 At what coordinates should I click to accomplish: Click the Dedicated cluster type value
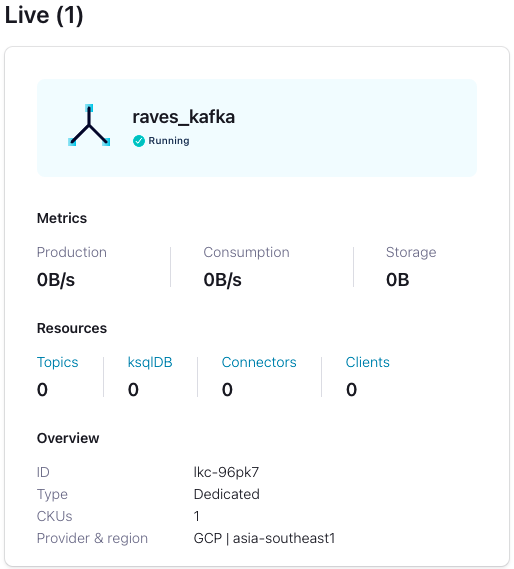(x=227, y=494)
